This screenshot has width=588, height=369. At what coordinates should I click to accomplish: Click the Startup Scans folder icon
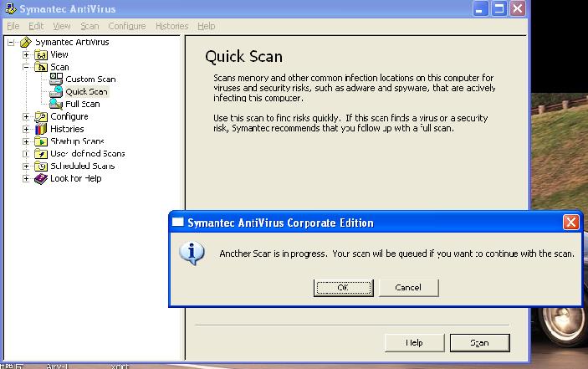(41, 141)
